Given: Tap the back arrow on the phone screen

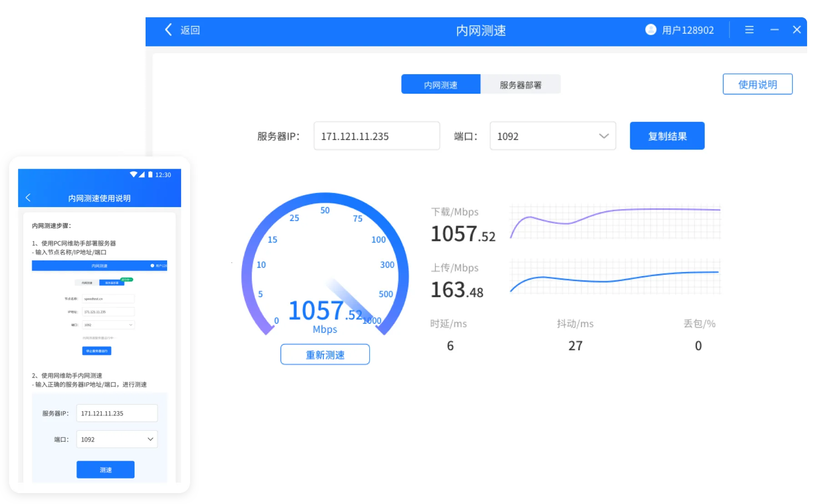Looking at the screenshot, I should [28, 198].
